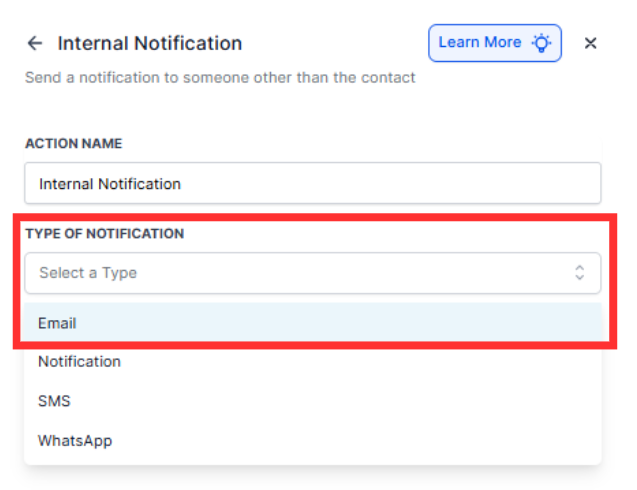
Task: Click the lightbulb icon beside Learn More
Action: 541,43
